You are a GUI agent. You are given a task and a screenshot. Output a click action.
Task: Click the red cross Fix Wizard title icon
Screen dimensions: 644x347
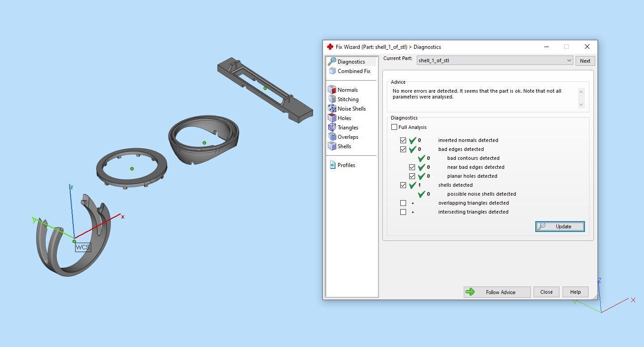pos(330,47)
